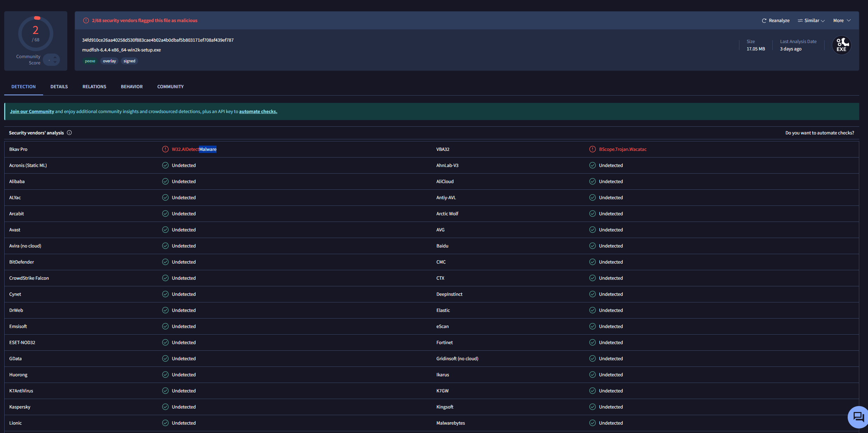Click Do you want to automate checks
Image resolution: width=868 pixels, height=433 pixels.
coord(819,133)
